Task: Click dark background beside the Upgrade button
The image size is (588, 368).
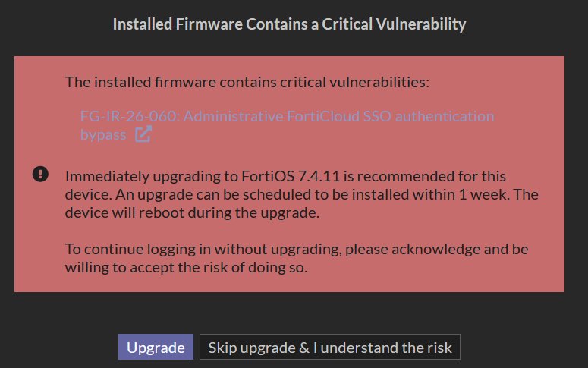Action: [68, 348]
